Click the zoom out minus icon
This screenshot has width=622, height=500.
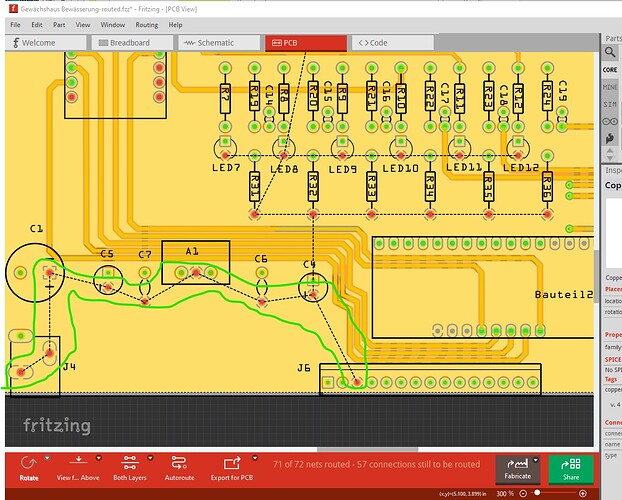(x=523, y=494)
